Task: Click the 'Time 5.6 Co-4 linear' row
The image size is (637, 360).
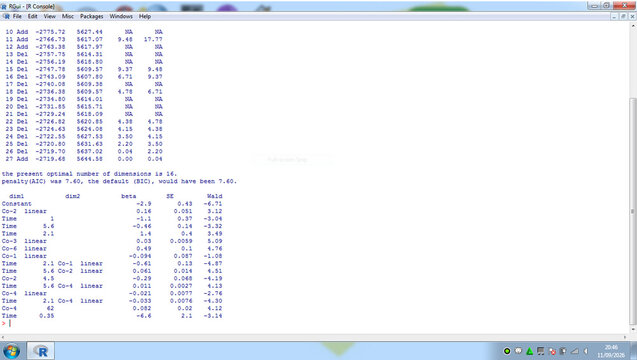Action: 112,286
